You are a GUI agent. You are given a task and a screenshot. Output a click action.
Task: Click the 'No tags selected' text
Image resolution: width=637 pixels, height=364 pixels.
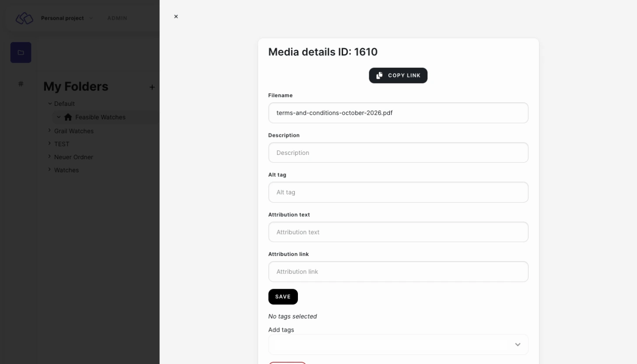pyautogui.click(x=293, y=316)
